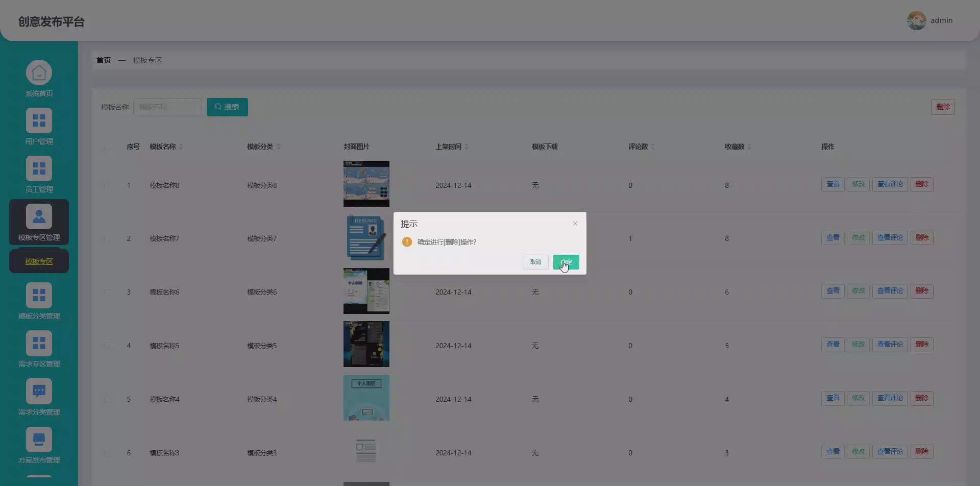The width and height of the screenshot is (980, 486).
Task: Click 查看 for 模板名称4 row
Action: point(832,398)
